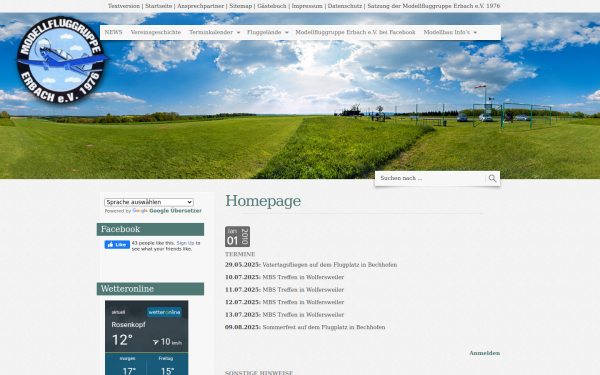Click the SONSTIGE HINWEISE label
The height and width of the screenshot is (375, 600).
(x=259, y=373)
